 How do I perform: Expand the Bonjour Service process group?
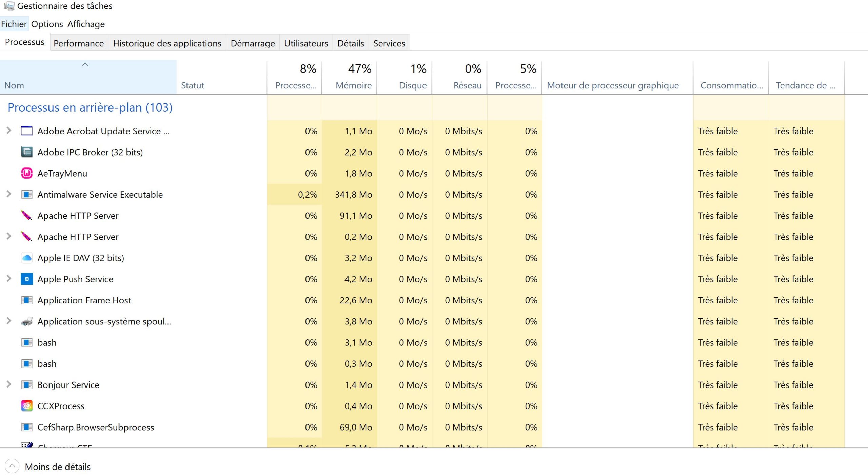(x=9, y=384)
